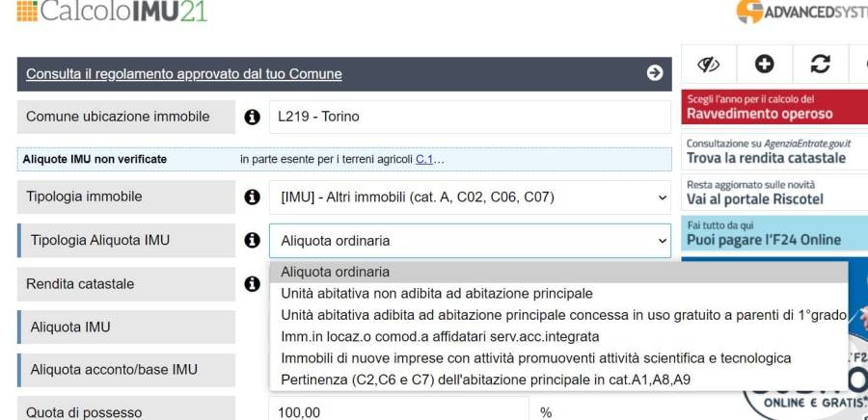Select 'Imm.in locaz.o comod.a affidatari serv.acc.integrata'
Image resolution: width=868 pixels, height=420 pixels.
[x=440, y=336]
